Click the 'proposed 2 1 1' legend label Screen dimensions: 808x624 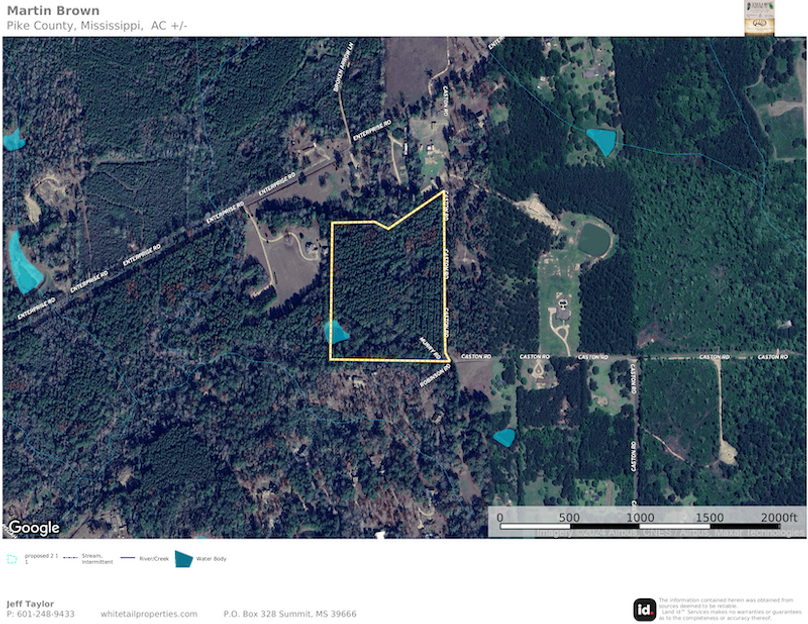41,559
